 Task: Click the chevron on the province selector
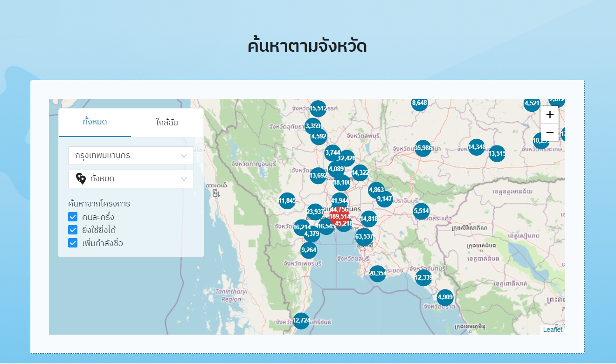tap(183, 155)
